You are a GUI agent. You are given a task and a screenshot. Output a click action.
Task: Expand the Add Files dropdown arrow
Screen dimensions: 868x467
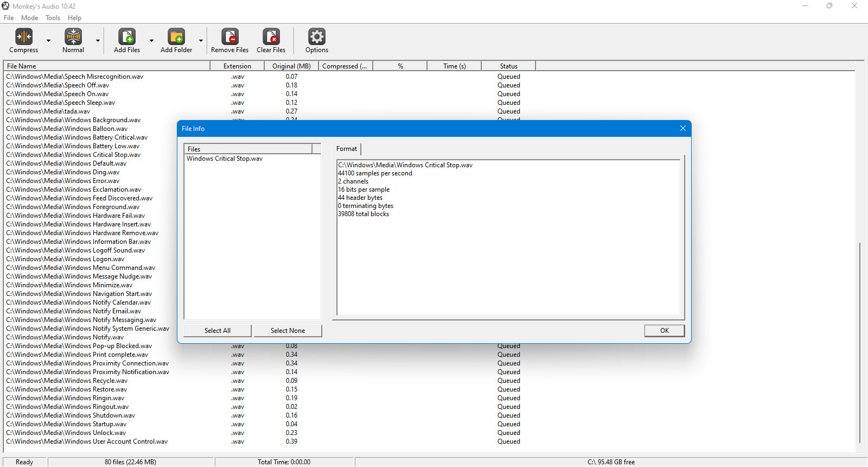click(151, 41)
